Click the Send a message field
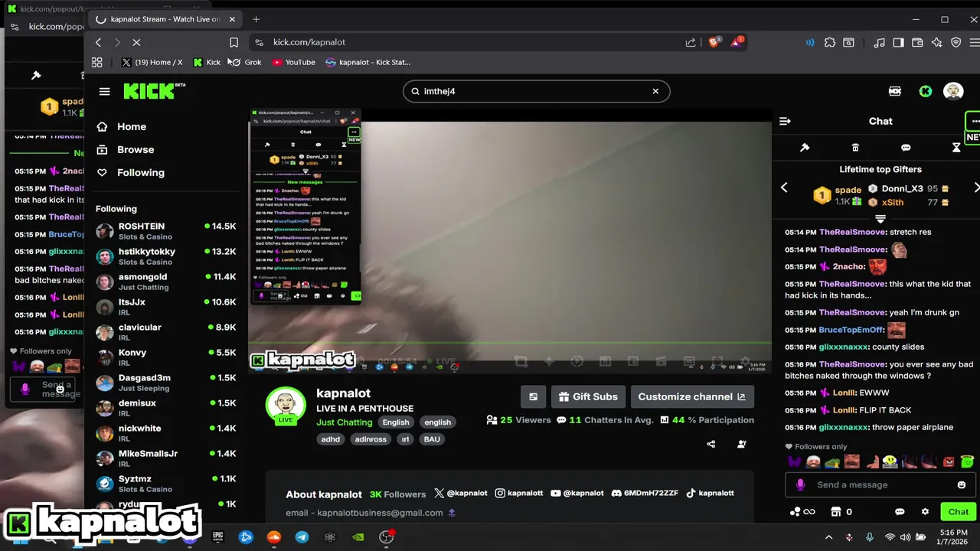Image resolution: width=980 pixels, height=551 pixels. coord(880,484)
